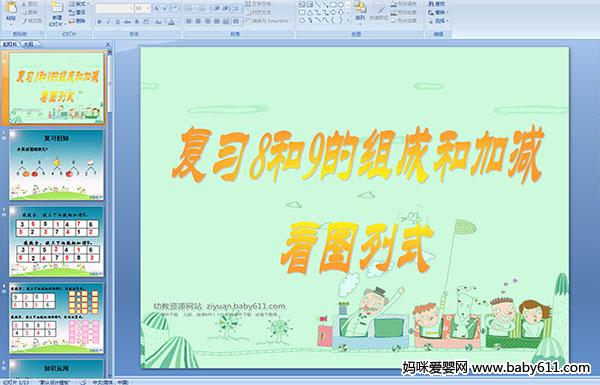Click the slide count status bar entry

pos(16,382)
